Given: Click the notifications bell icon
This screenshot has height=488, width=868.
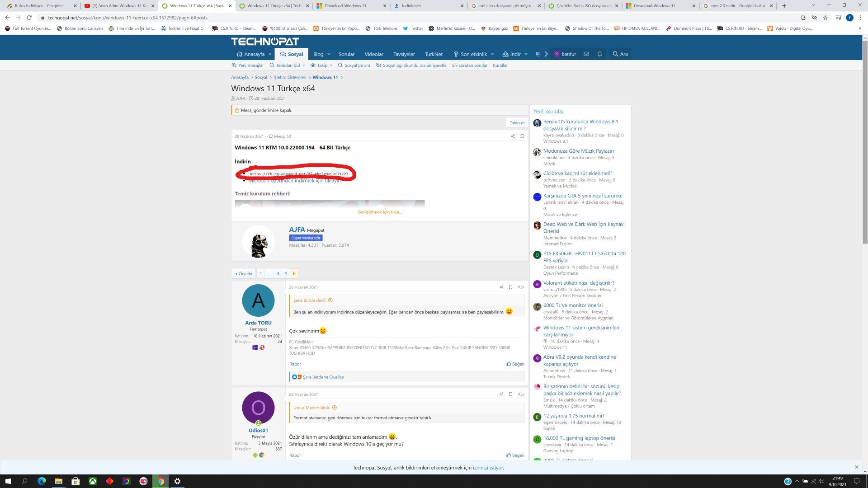Looking at the screenshot, I should [599, 54].
